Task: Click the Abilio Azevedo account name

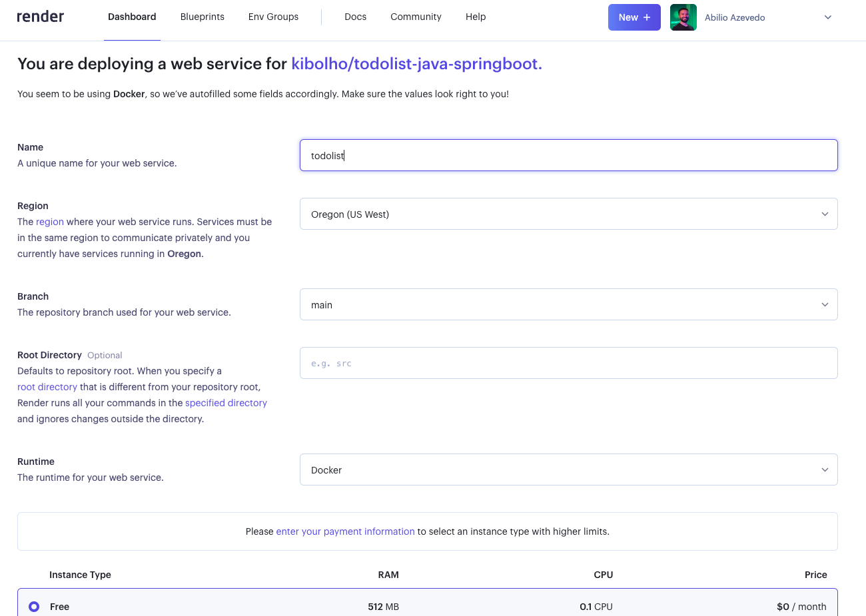Action: coord(735,17)
